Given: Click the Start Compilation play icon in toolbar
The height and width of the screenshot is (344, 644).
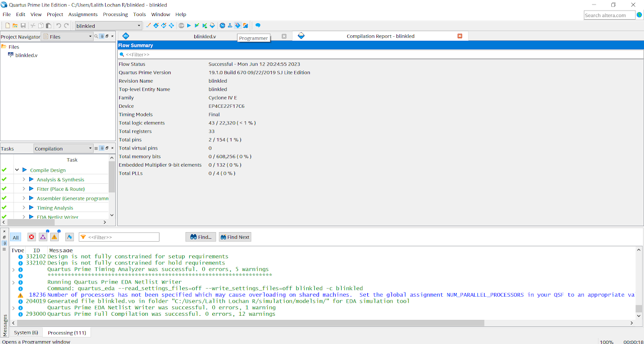Looking at the screenshot, I should 189,26.
